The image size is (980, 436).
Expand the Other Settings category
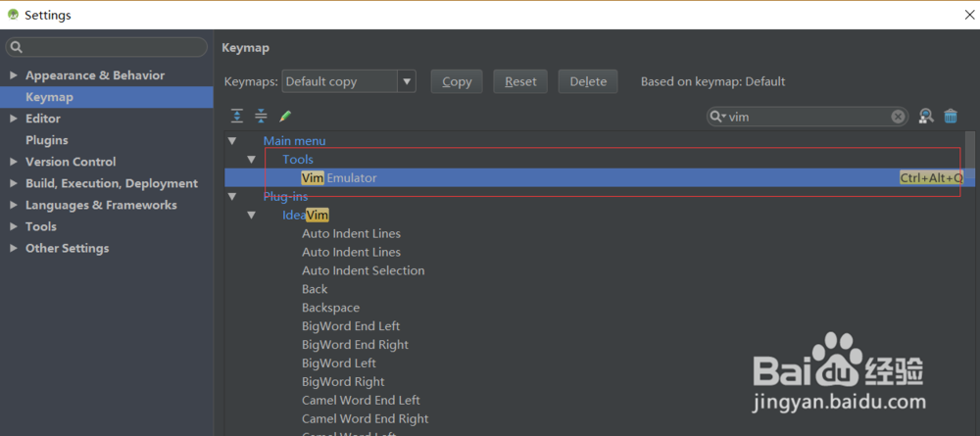(x=14, y=248)
